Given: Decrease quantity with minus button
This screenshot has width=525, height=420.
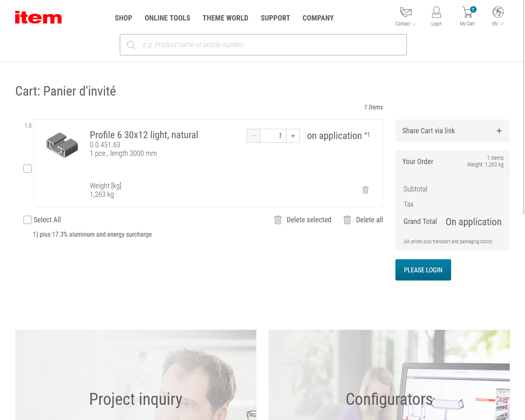Looking at the screenshot, I should point(253,136).
